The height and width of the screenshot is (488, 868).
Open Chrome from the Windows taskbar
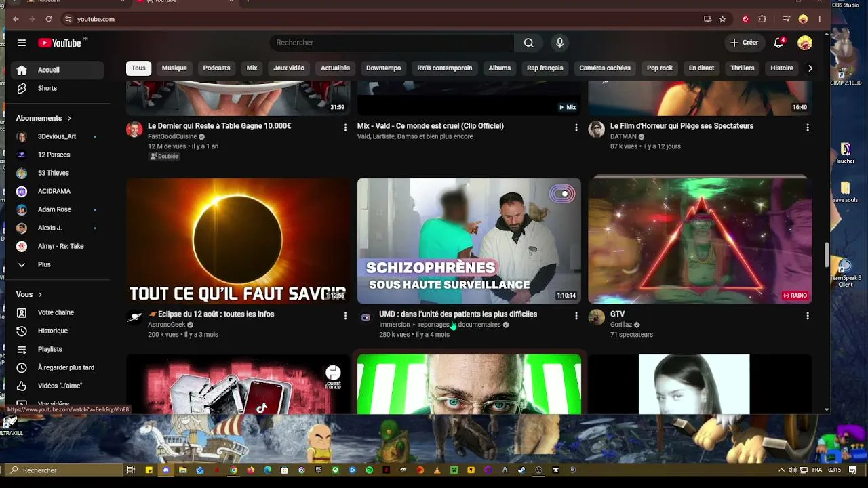coord(233,470)
